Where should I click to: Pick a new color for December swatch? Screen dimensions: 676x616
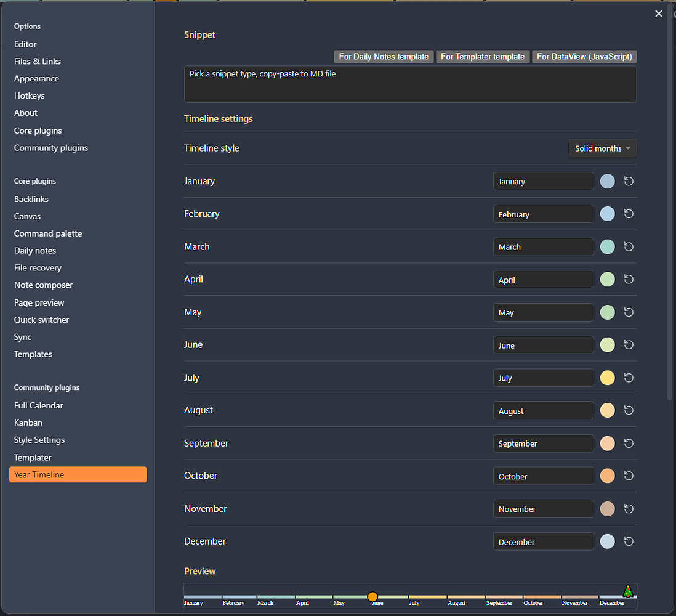click(607, 541)
